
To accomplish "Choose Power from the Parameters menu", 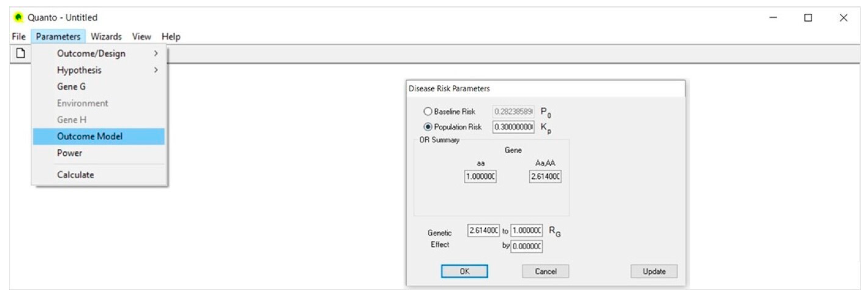I will click(69, 153).
